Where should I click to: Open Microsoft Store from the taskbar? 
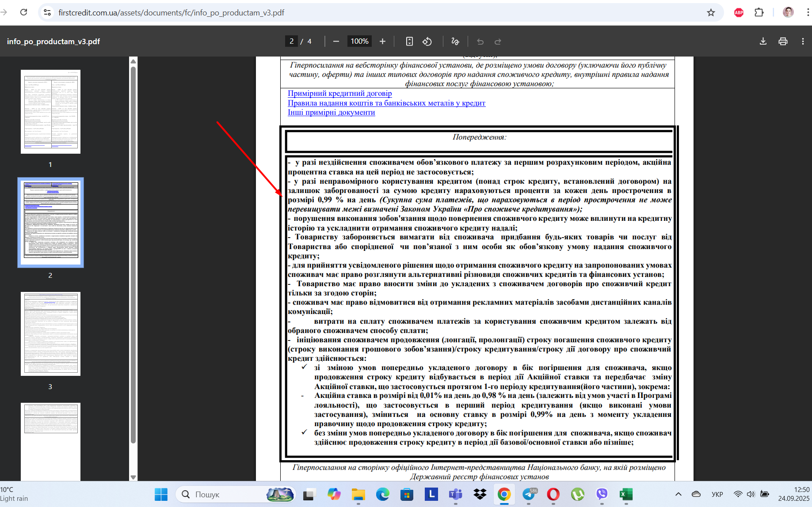pyautogui.click(x=407, y=494)
